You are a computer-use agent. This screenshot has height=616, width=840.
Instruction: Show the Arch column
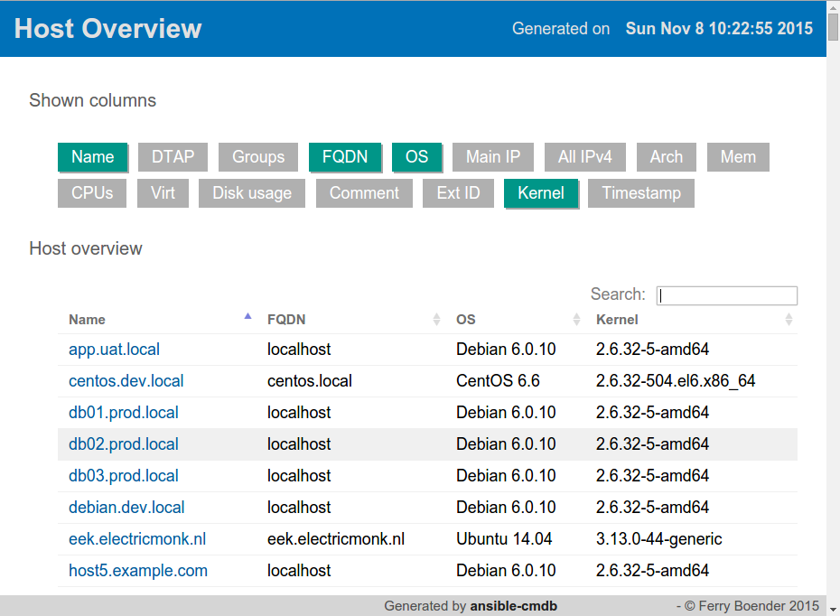pyautogui.click(x=667, y=157)
